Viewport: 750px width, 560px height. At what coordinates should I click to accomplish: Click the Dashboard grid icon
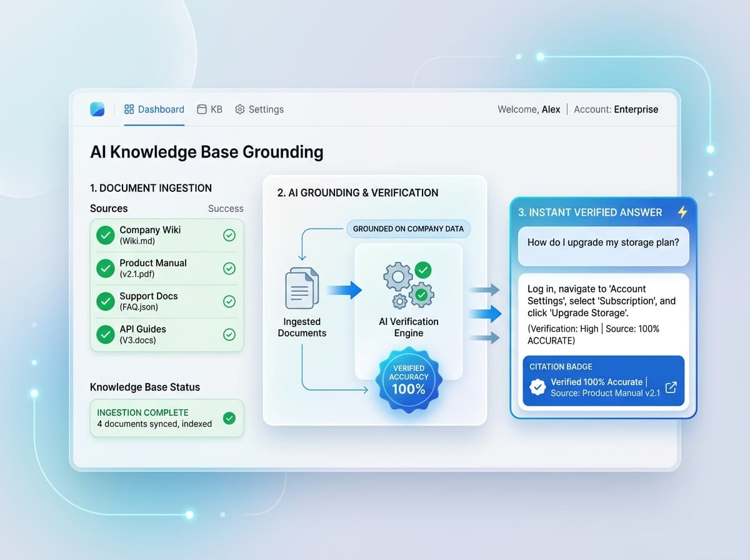tap(129, 109)
